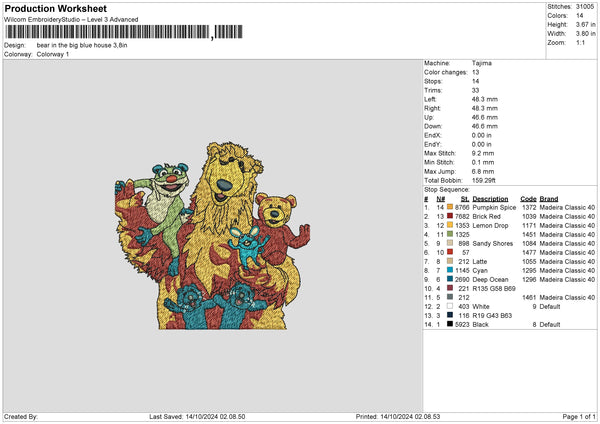Select the White color swatch
The image size is (600, 424).
(x=450, y=306)
